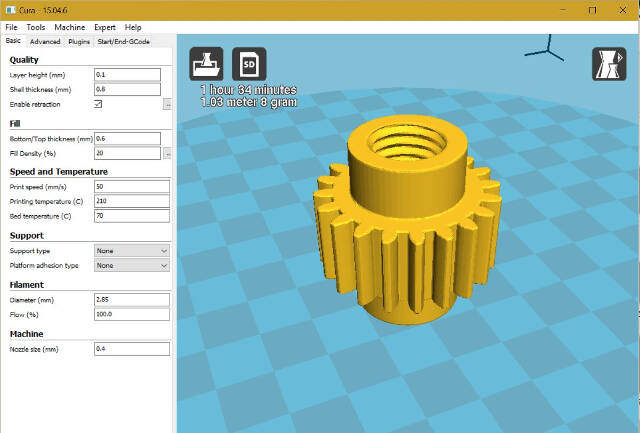This screenshot has width=640, height=433.
Task: Click the 'Nozzle size (mm)' label
Action: pyautogui.click(x=34, y=349)
